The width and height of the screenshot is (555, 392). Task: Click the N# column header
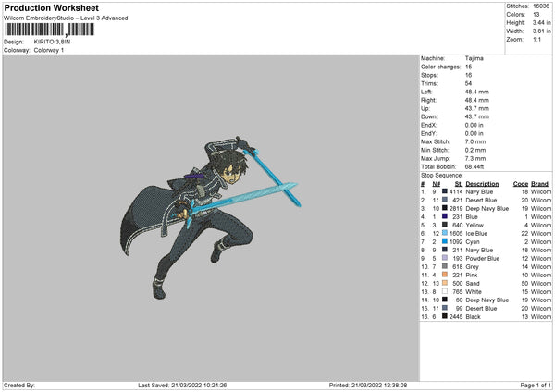tap(436, 184)
